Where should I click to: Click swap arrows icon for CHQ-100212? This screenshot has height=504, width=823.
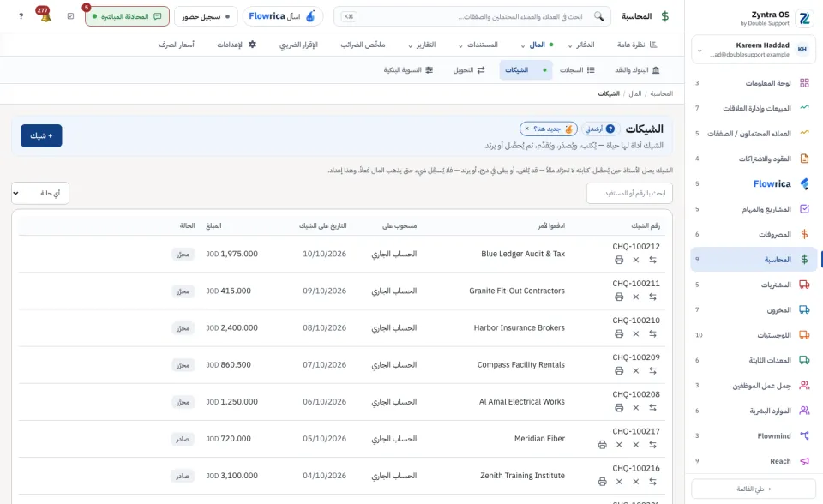coord(652,260)
